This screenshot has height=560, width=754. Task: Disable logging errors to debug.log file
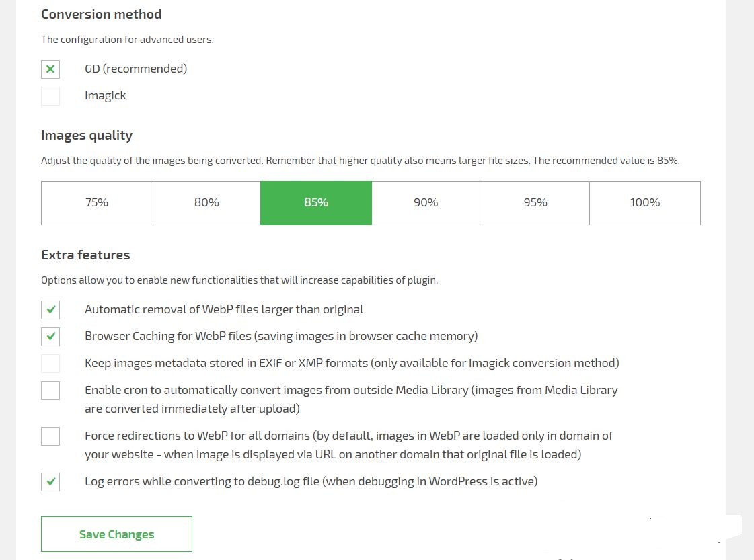coord(50,481)
